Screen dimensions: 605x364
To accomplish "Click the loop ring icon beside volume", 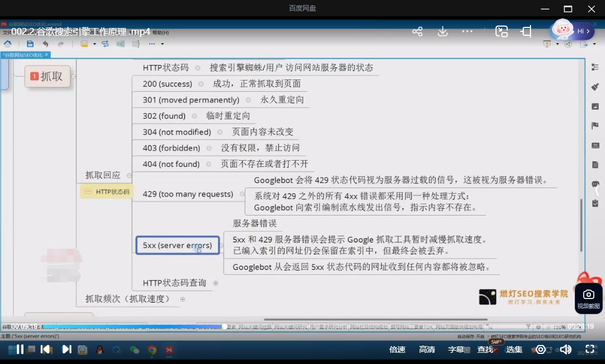I will coord(541,349).
